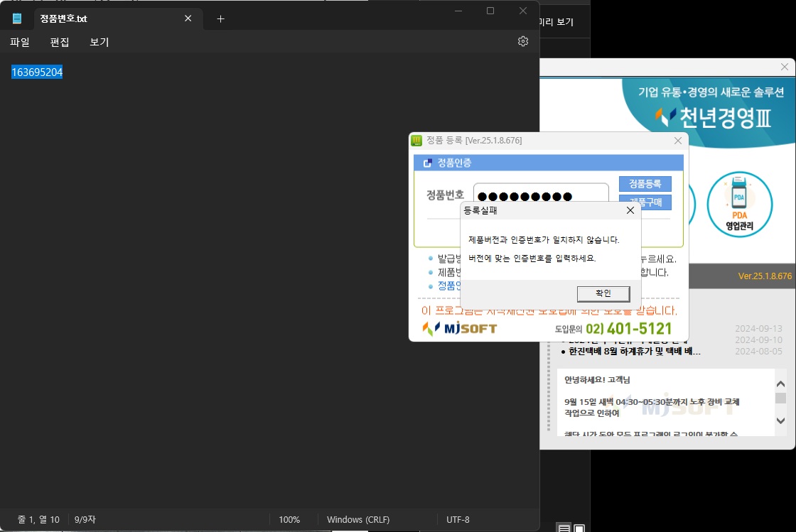Click notice scrollbar up arrow

coord(781,384)
